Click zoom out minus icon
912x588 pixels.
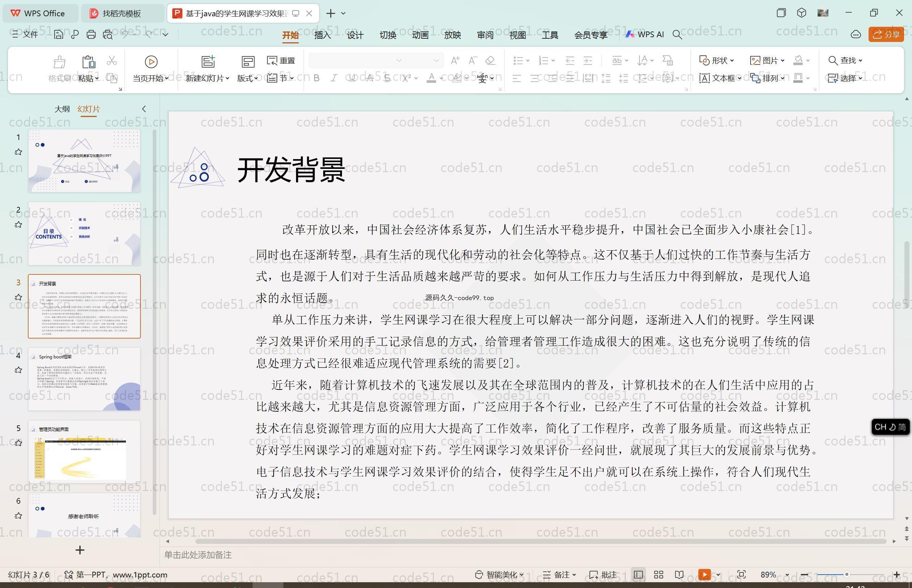click(x=804, y=575)
